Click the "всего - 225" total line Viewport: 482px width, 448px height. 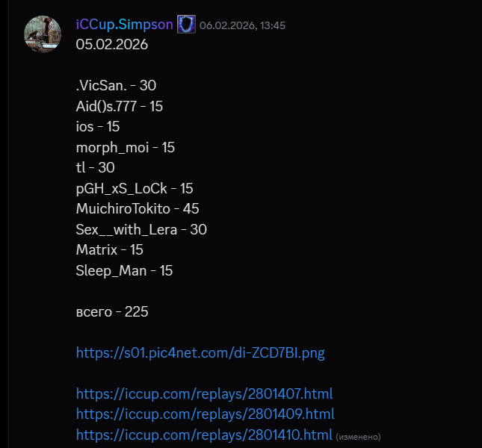112,311
